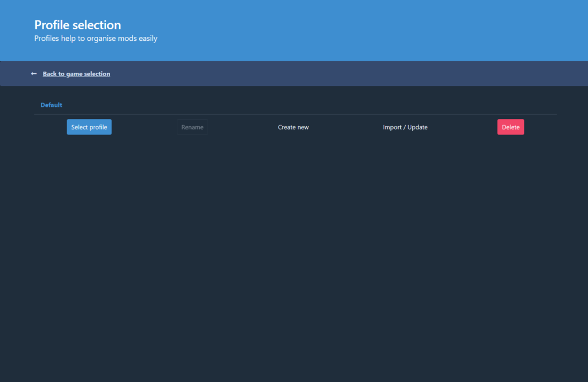This screenshot has width=588, height=382.
Task: Hit the red Delete button
Action: point(510,127)
